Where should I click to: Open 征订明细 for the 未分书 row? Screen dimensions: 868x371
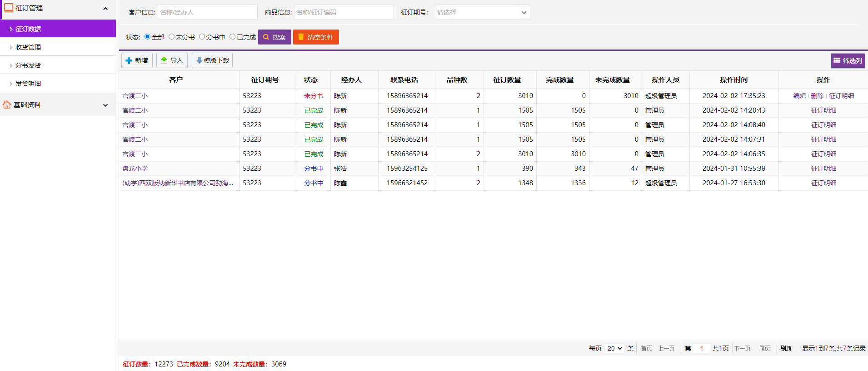pyautogui.click(x=841, y=96)
